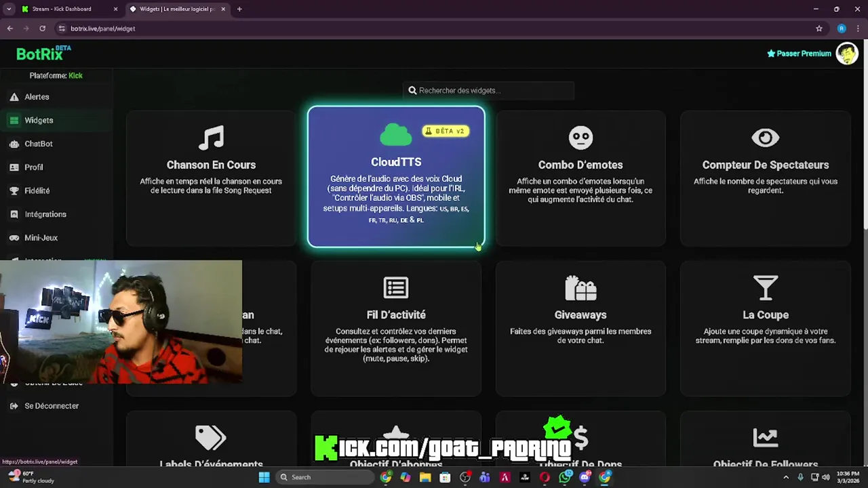The image size is (868, 488).
Task: Open Mini-Jeux in the sidebar
Action: 57,238
